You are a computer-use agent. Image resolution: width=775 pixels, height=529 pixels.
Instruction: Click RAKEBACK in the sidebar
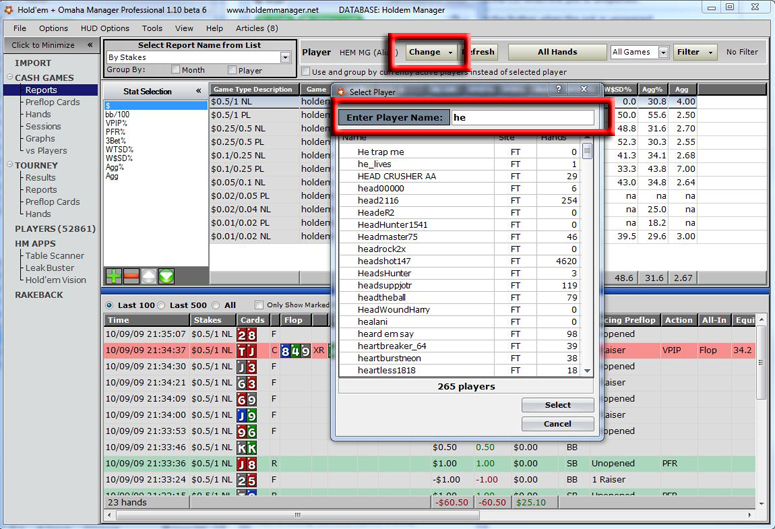pos(39,295)
